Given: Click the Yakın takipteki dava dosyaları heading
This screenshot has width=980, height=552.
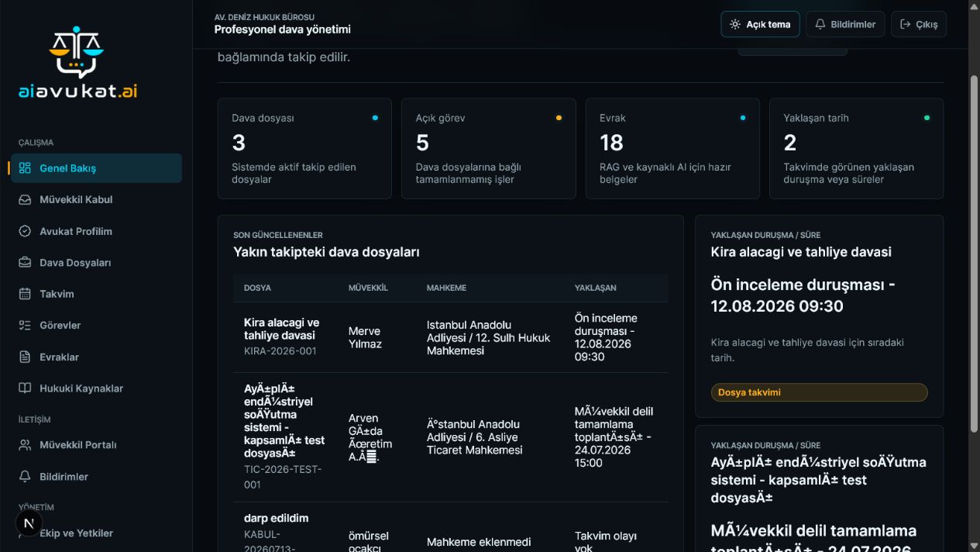Looking at the screenshot, I should [x=326, y=252].
